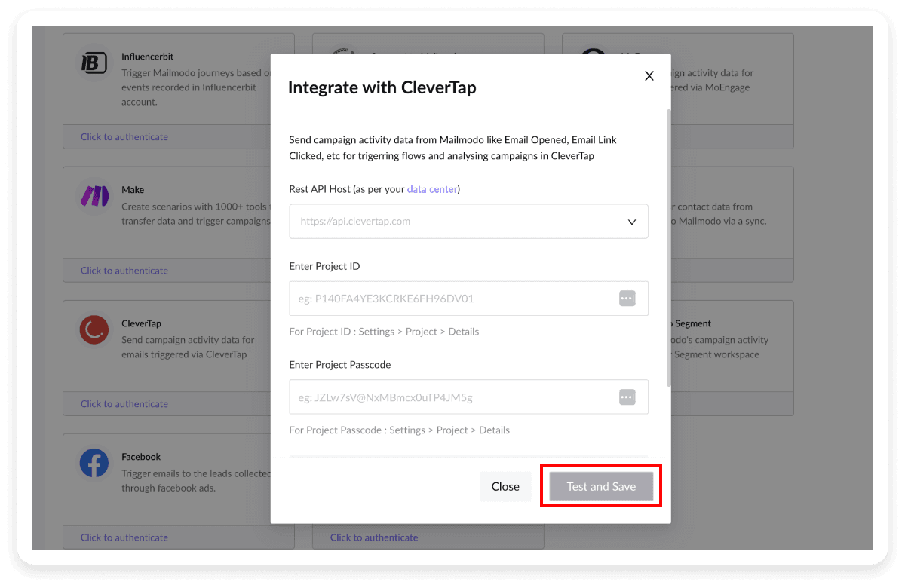Focus the Enter Project ID field
The height and width of the screenshot is (588, 905).
468,299
